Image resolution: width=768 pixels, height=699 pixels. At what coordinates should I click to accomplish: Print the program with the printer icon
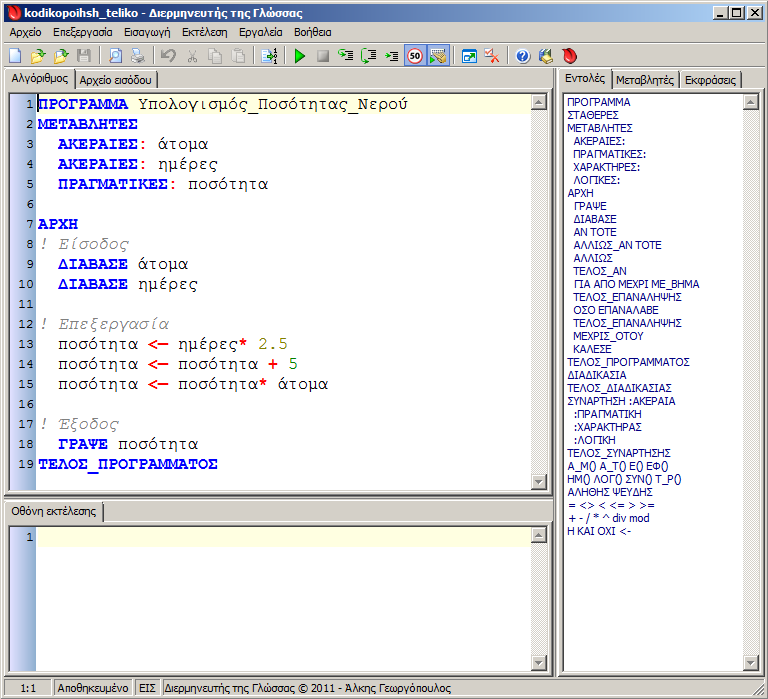point(138,56)
